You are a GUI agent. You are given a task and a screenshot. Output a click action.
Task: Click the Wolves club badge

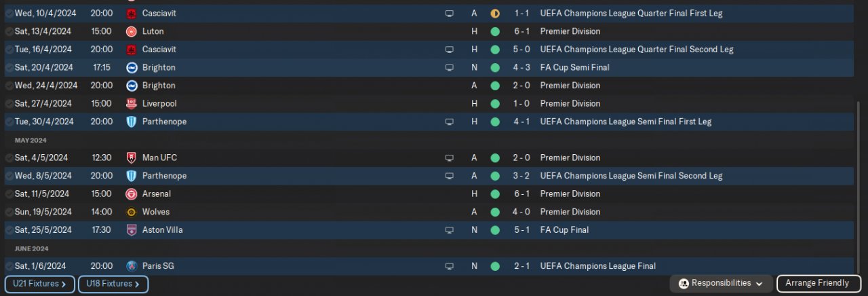coord(132,212)
